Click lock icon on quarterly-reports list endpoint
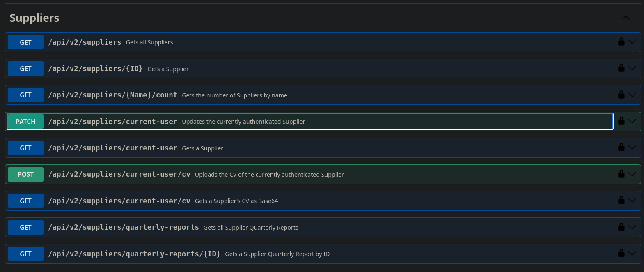644x272 pixels. point(621,227)
